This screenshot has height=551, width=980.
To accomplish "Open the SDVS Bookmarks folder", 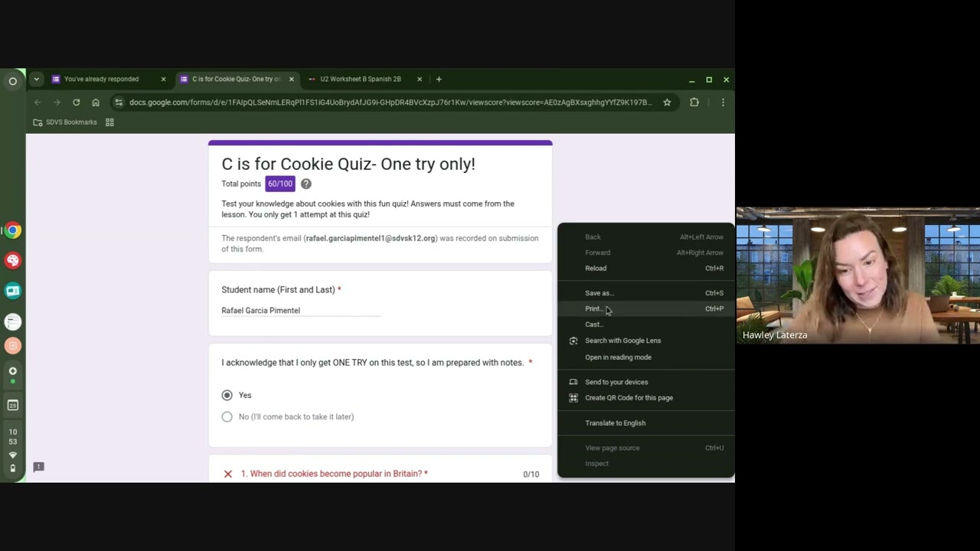I will [65, 122].
